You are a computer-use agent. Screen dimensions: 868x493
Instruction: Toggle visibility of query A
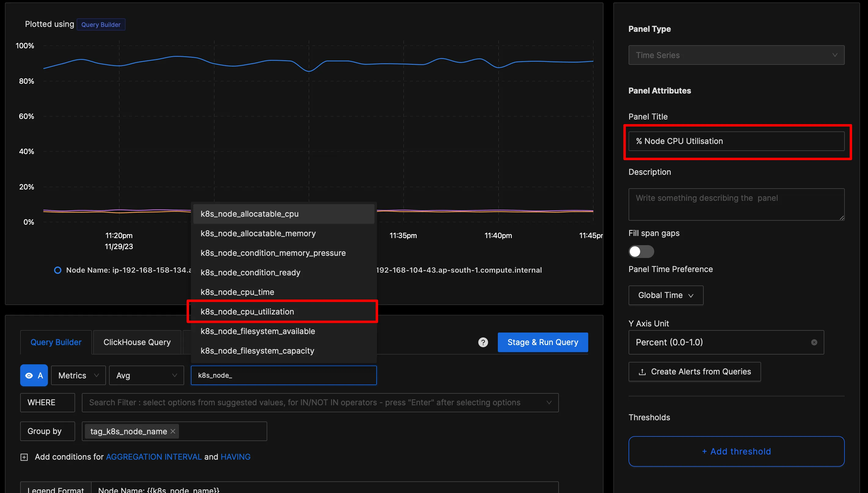pyautogui.click(x=34, y=375)
